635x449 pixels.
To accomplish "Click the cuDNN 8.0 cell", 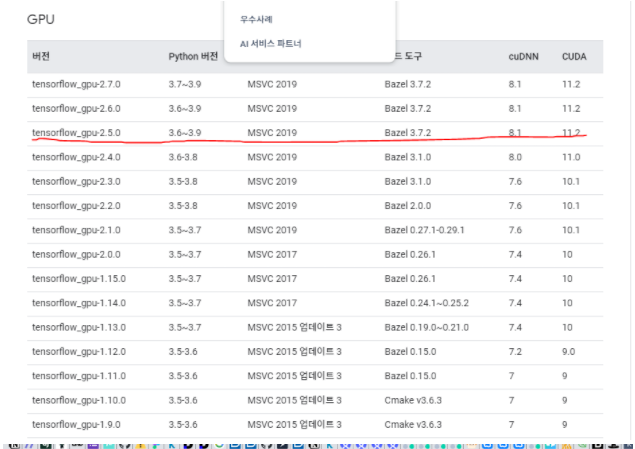I will click(x=515, y=157).
